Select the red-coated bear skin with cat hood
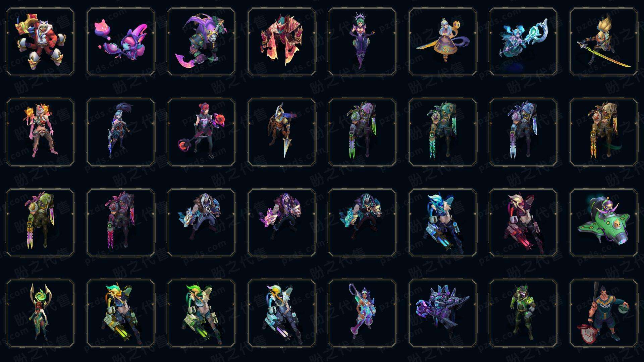The height and width of the screenshot is (362, 644). [x=40, y=42]
